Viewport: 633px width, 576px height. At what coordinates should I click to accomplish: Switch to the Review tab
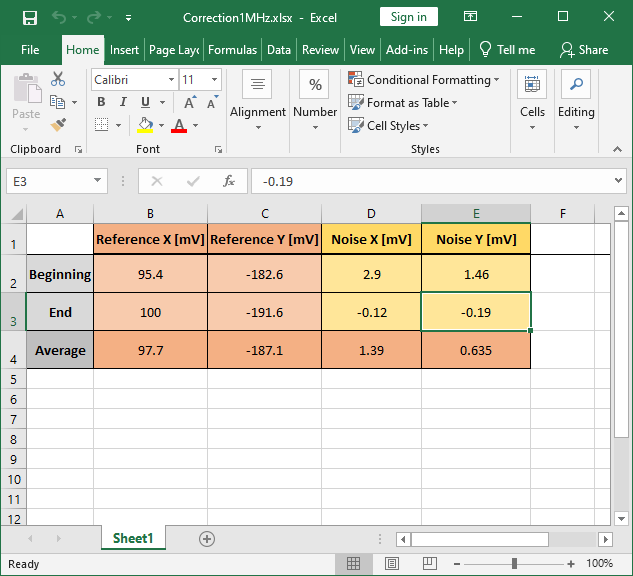[x=320, y=49]
